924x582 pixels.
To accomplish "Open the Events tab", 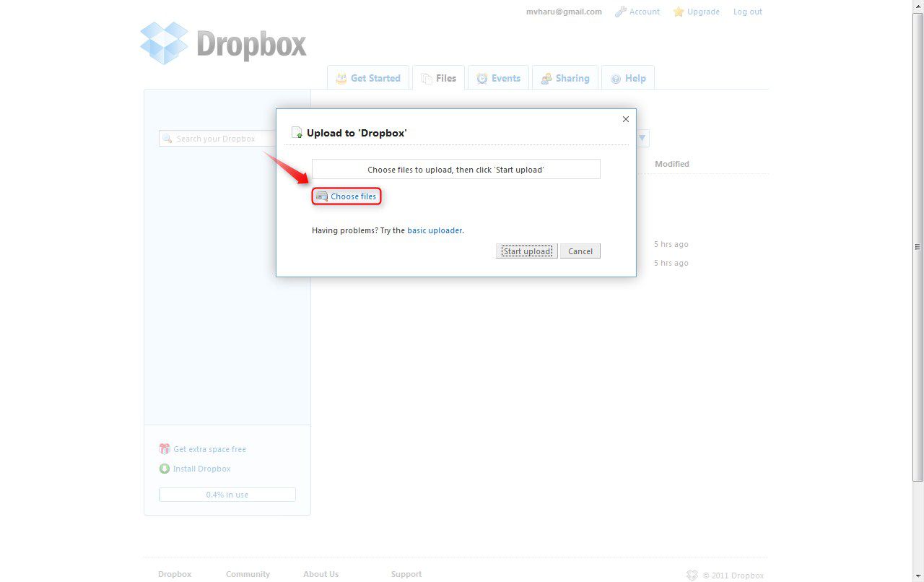I will (x=498, y=78).
